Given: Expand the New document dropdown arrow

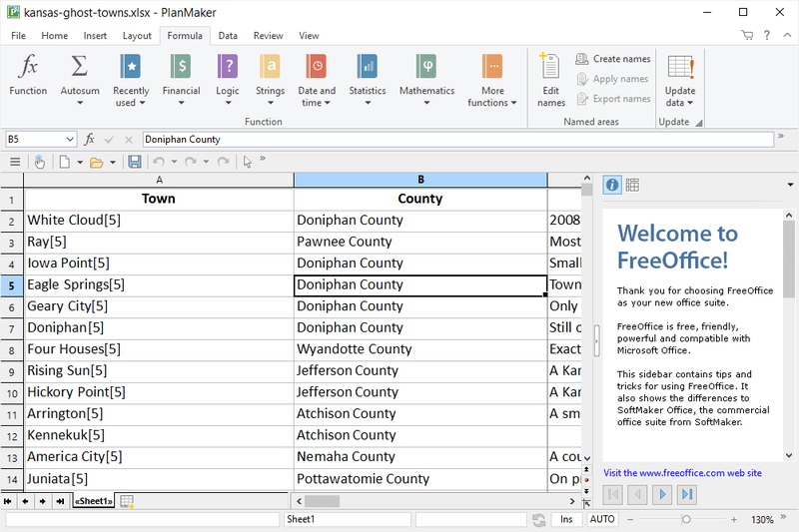Looking at the screenshot, I should click(80, 163).
